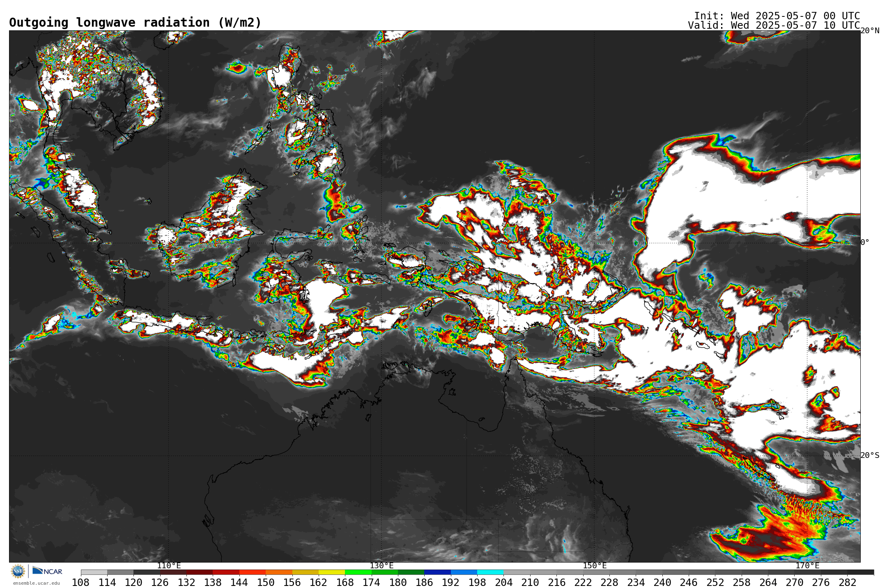The height and width of the screenshot is (588, 887).
Task: Click the 0° equator latitude label
Action: point(865,243)
